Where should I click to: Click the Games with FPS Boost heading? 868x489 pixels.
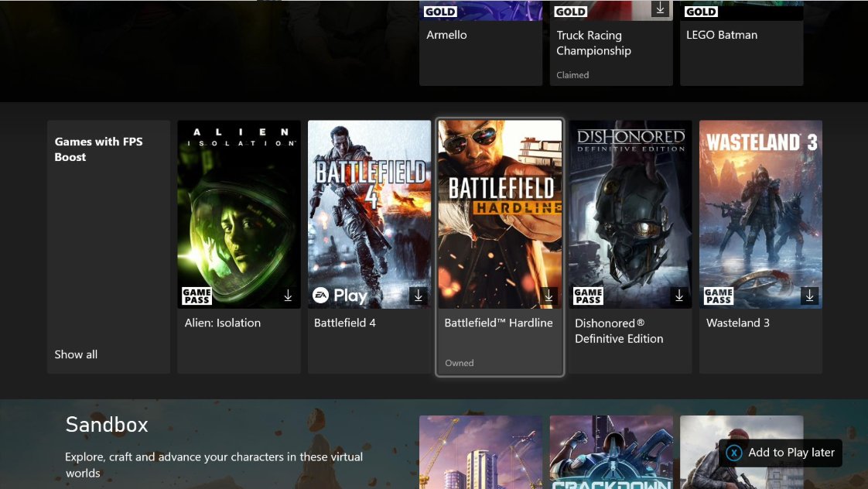(98, 149)
